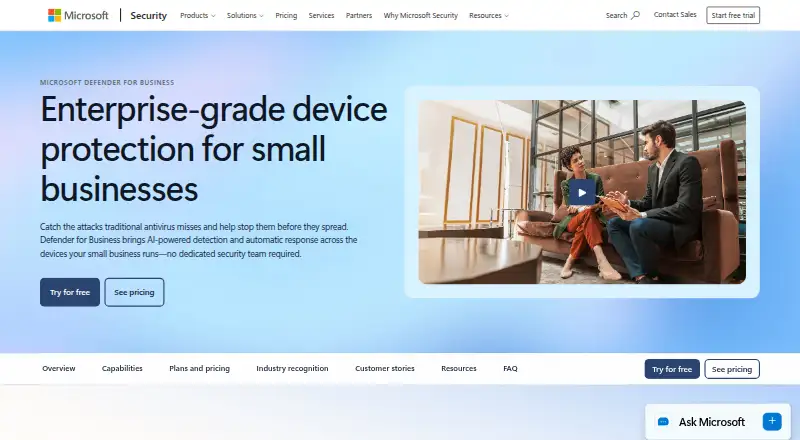Open the blue plus button in Ask Microsoft
Viewport: 800px width, 440px height.
point(772,421)
